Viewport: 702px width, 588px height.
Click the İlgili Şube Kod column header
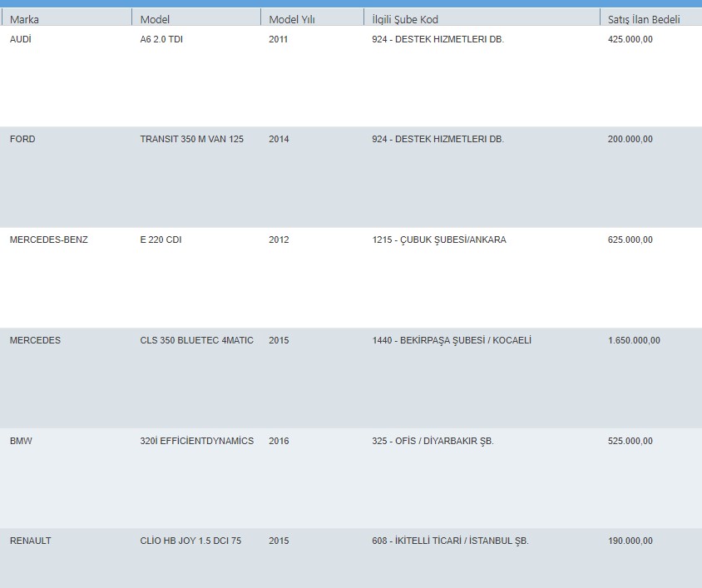(405, 19)
